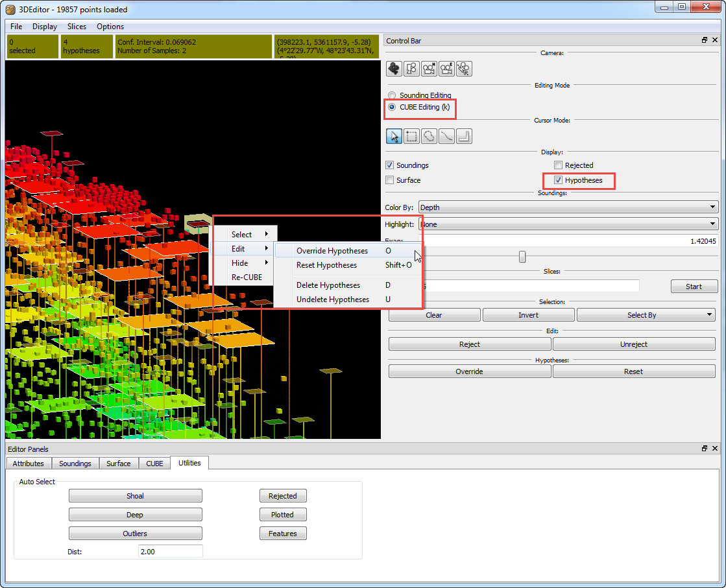Select the arrow pointer cursor mode
Screen dimensions: 726x588
tap(394, 136)
